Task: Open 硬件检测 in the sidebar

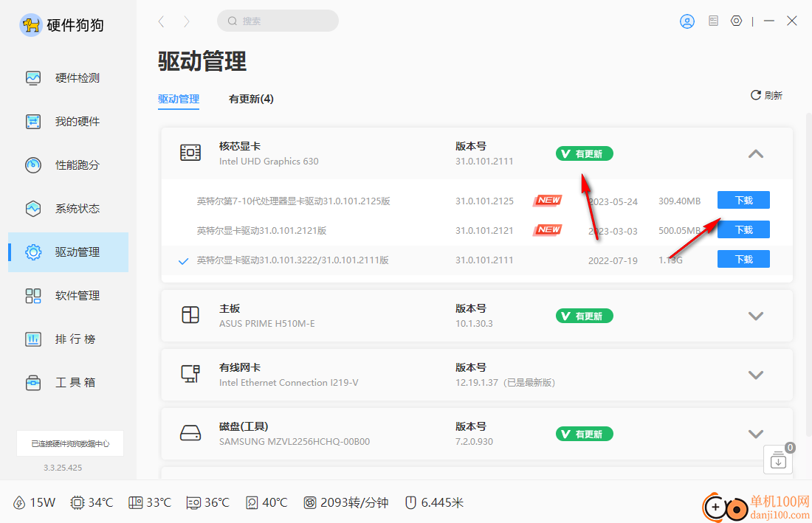Action: [68, 78]
